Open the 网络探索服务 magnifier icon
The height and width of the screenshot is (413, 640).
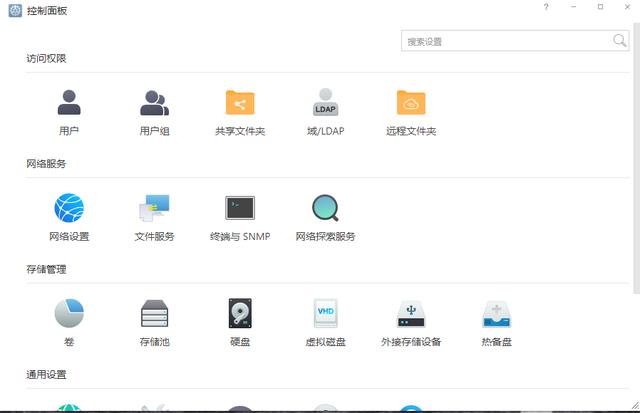pyautogui.click(x=325, y=208)
